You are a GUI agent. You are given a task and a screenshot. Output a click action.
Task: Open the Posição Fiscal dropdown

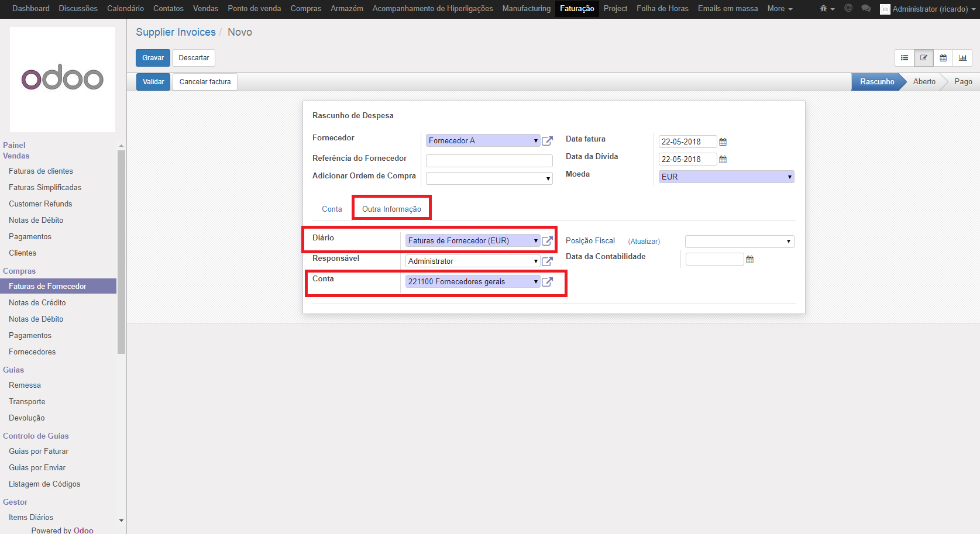740,242
